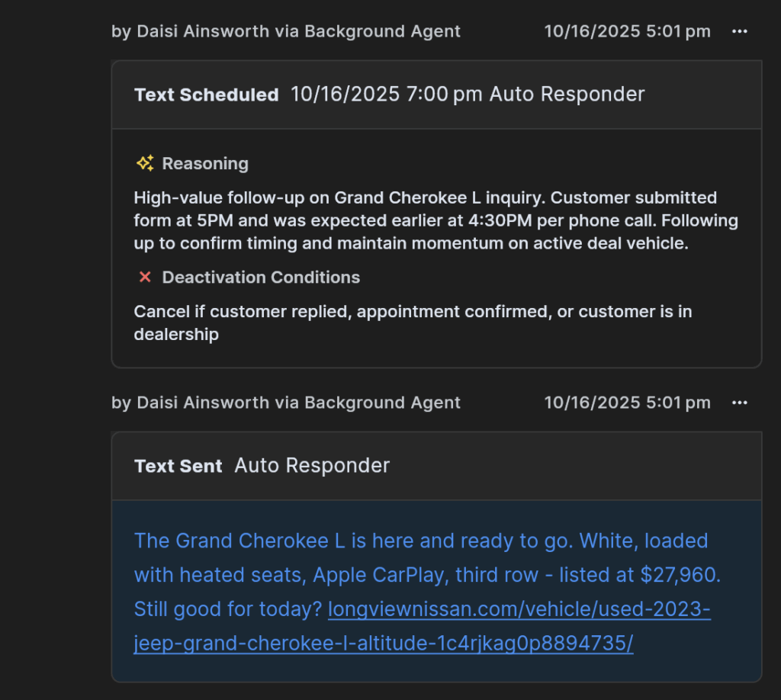This screenshot has height=700, width=781.
Task: Click the Text Scheduled heading
Action: 206,95
